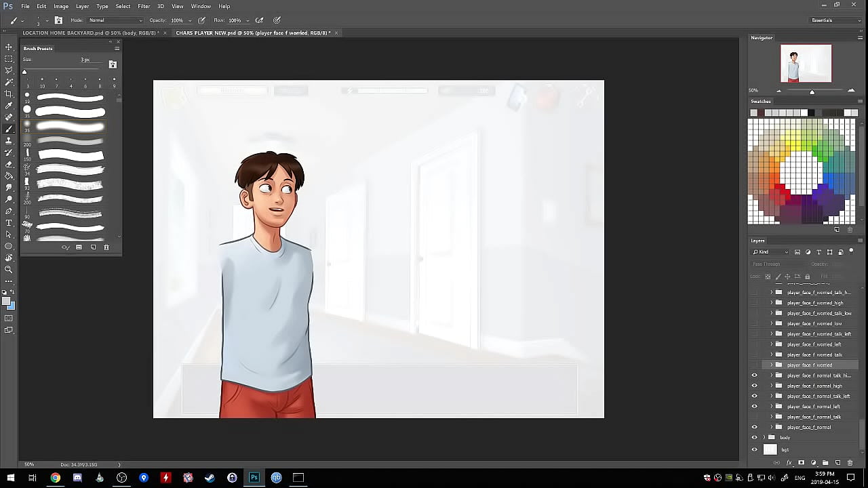Open the Kind filter dropdown in Layers

coord(771,252)
